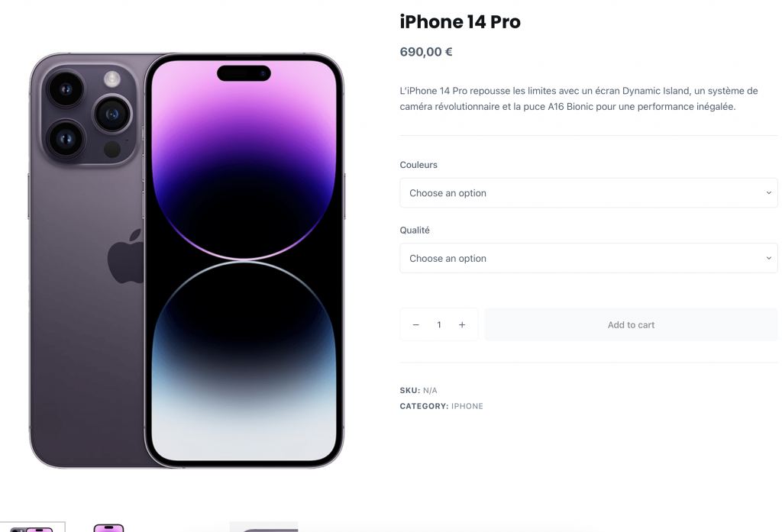Focus the quantity number field
782x532 pixels.
439,324
